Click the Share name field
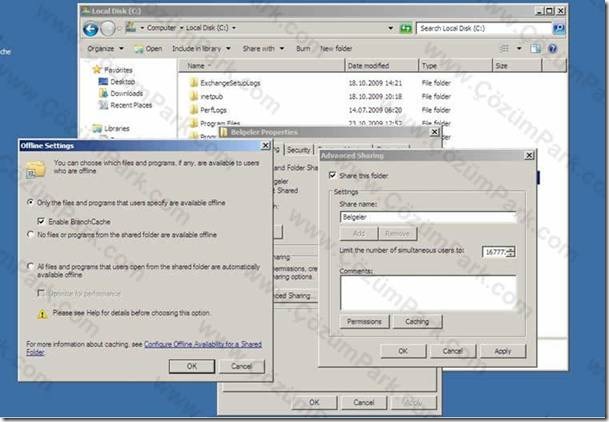Image resolution: width=609 pixels, height=422 pixels. click(428, 217)
